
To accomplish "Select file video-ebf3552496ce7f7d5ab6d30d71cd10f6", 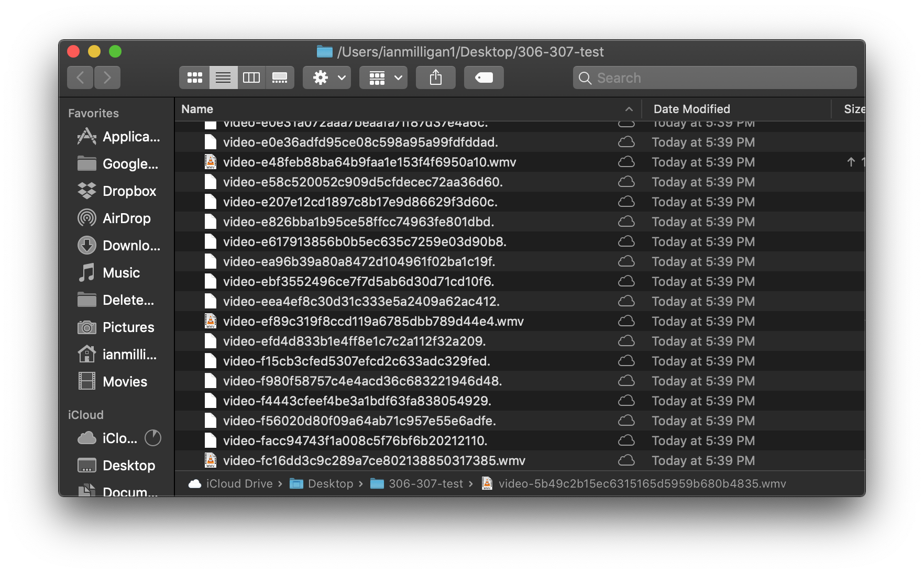I will (x=520, y=281).
